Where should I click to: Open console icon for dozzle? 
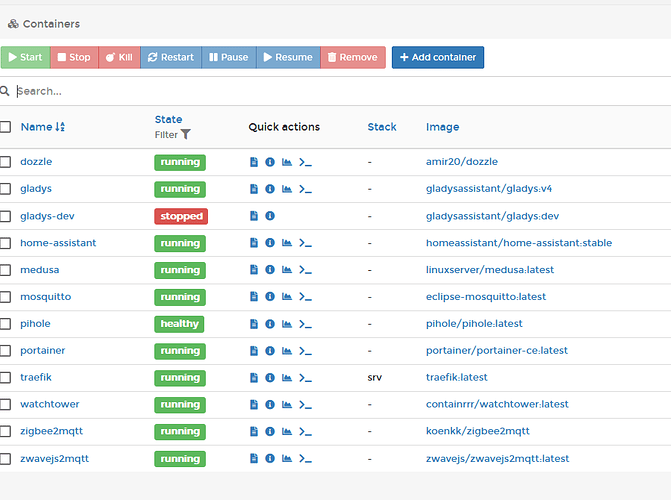coord(305,162)
